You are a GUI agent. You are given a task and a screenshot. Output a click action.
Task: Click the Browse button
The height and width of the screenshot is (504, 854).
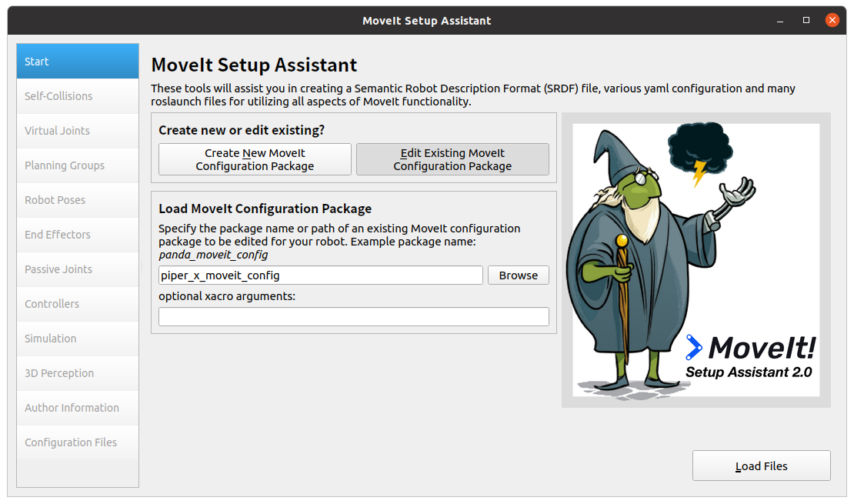click(518, 275)
